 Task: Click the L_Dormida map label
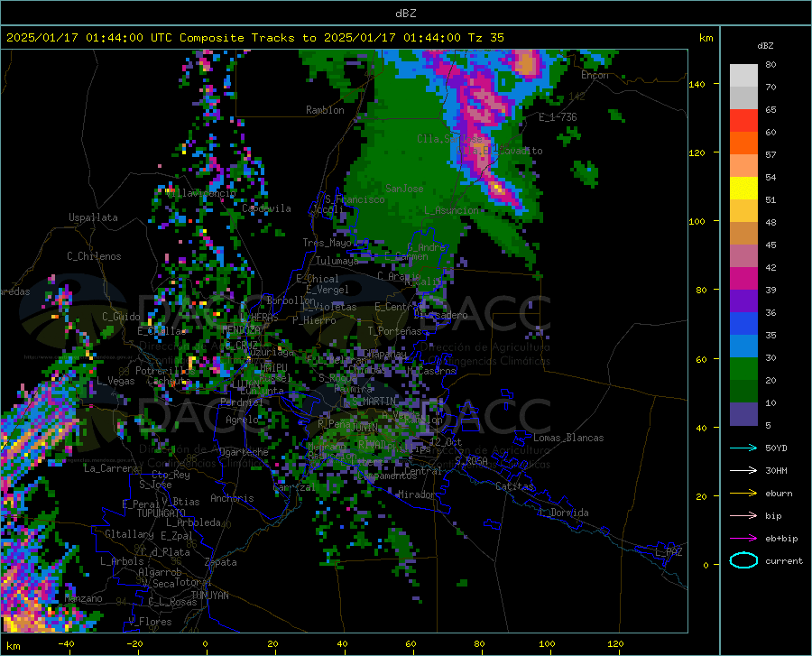pos(563,513)
